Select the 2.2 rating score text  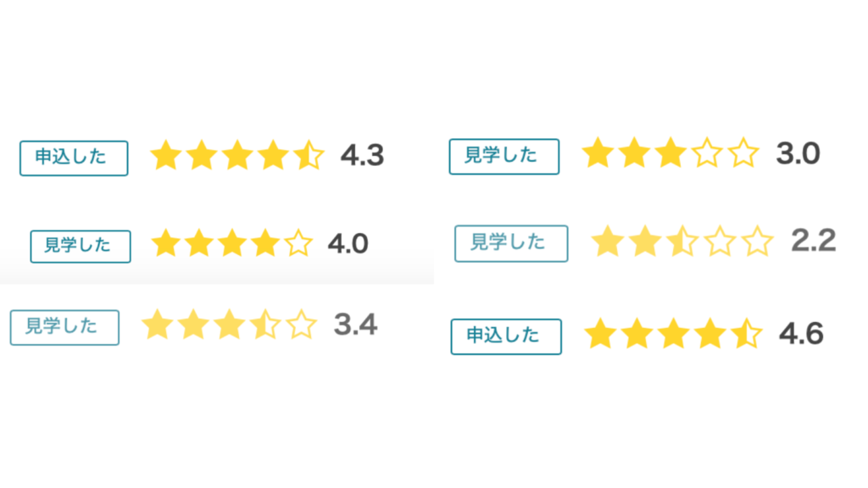point(813,241)
